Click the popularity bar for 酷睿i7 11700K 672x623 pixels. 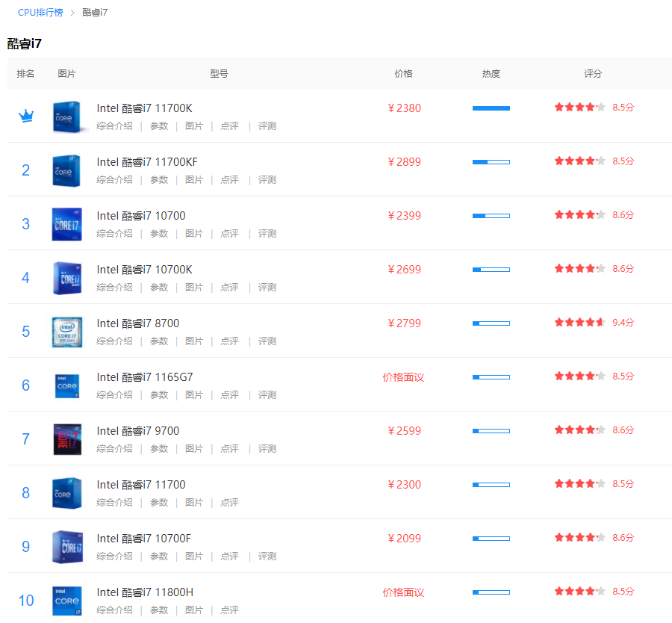coord(491,108)
